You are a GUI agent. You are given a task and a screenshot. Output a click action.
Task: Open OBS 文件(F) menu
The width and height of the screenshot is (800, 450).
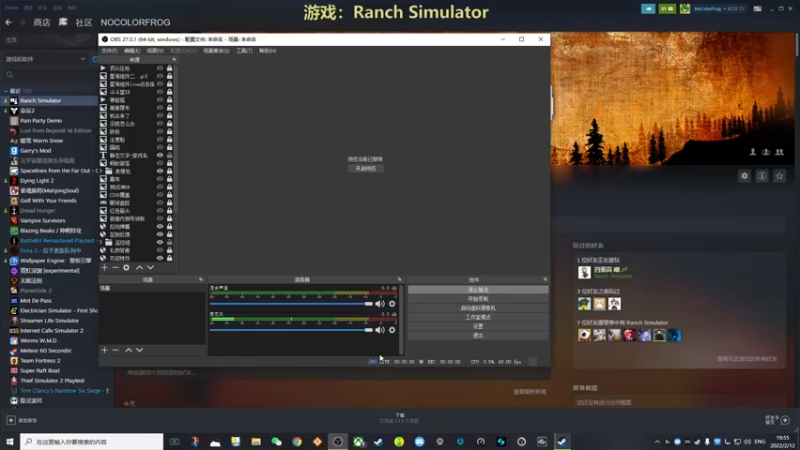(x=109, y=51)
